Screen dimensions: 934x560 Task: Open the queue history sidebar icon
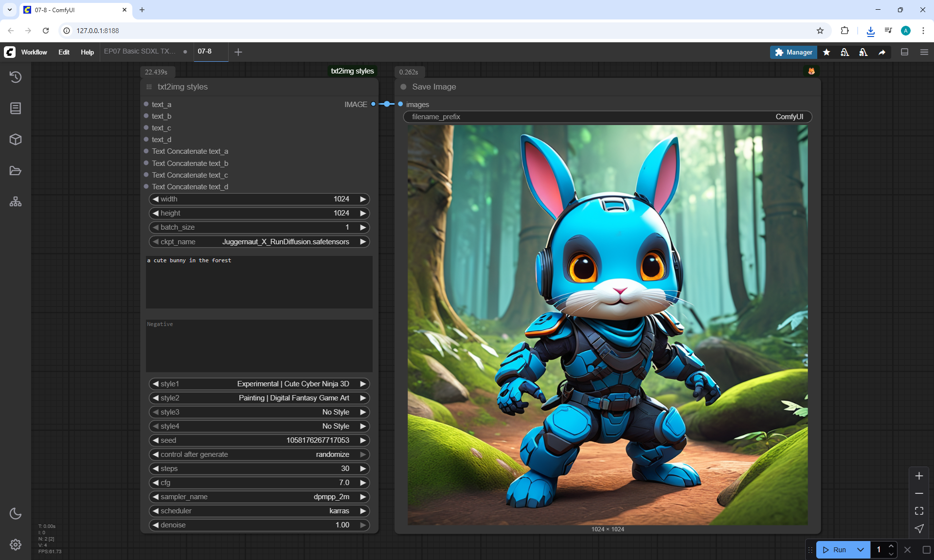16,77
